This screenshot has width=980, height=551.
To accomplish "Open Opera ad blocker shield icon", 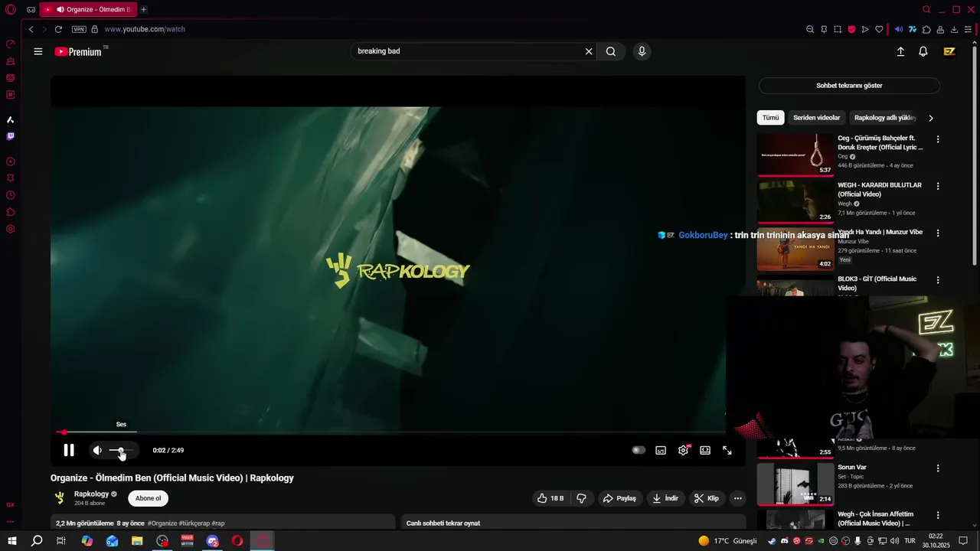I will click(851, 29).
